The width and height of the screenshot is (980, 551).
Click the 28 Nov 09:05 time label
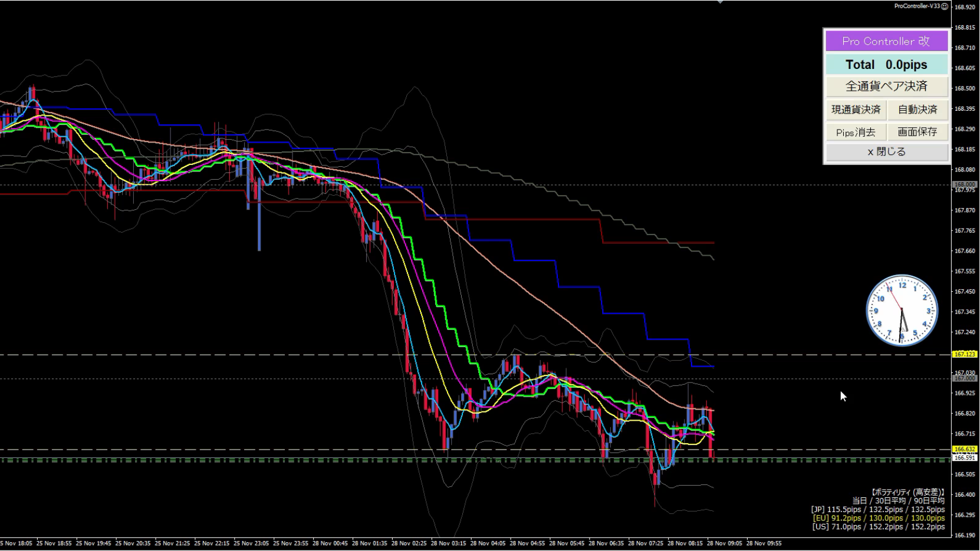pyautogui.click(x=724, y=543)
